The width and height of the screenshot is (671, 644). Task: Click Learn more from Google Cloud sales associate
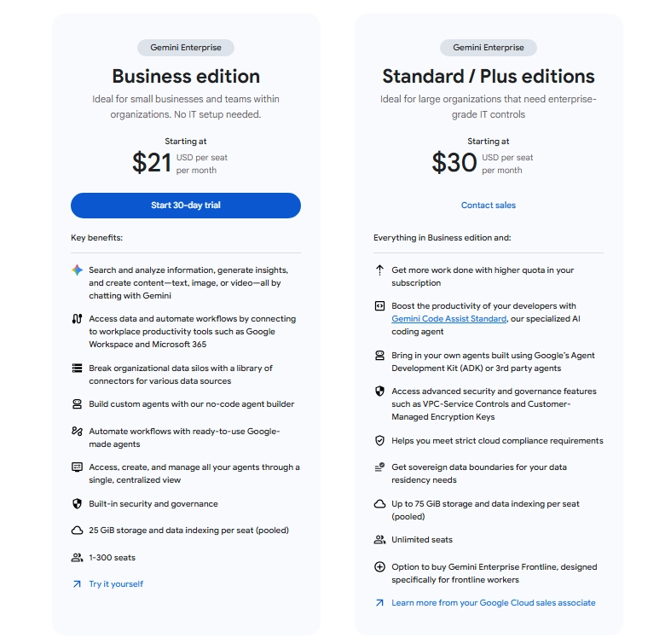coord(493,603)
